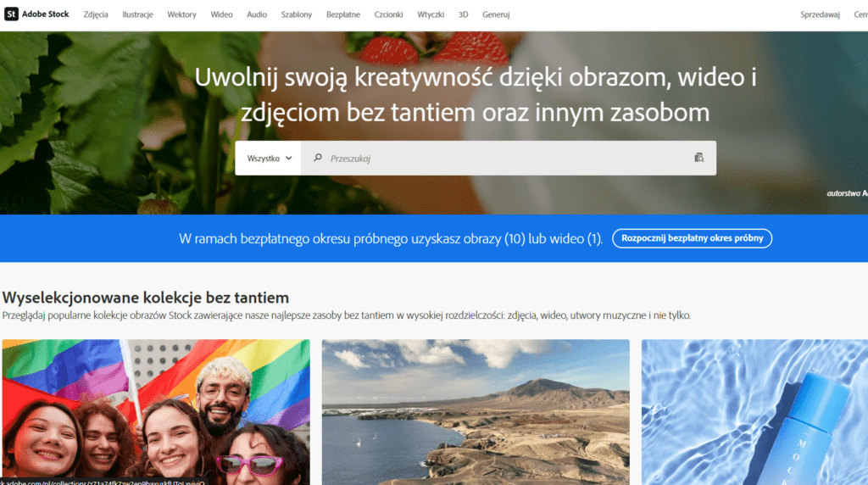The width and height of the screenshot is (868, 485).
Task: Click the Przeszukaj search input field
Action: tap(500, 159)
